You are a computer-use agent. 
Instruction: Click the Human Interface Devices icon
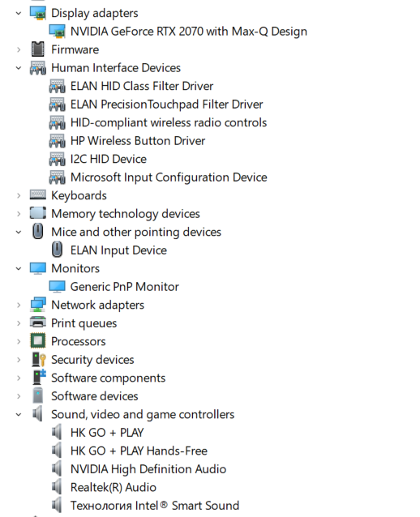[x=38, y=68]
